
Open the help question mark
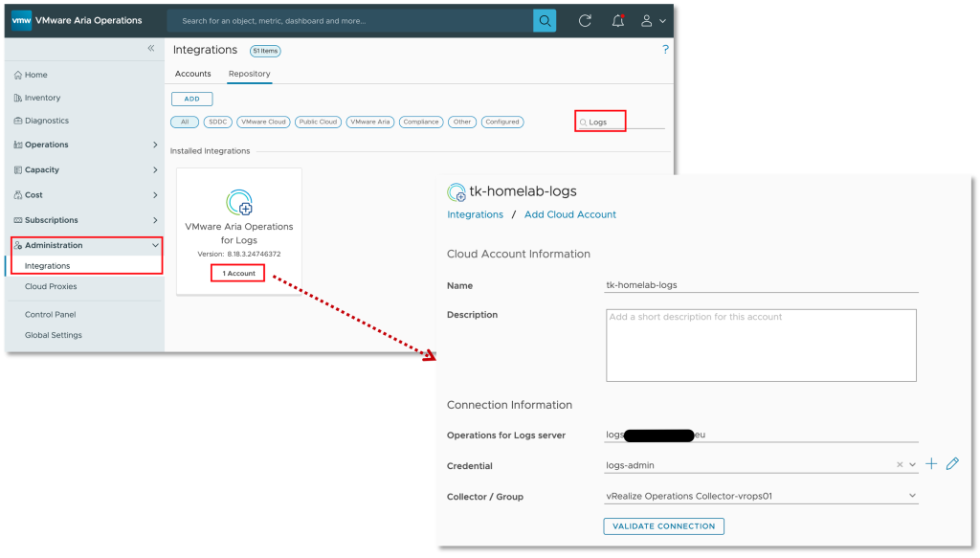click(x=665, y=50)
